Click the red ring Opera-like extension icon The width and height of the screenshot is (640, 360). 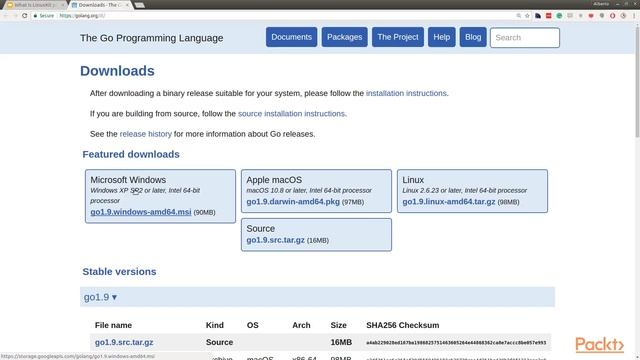tap(613, 16)
